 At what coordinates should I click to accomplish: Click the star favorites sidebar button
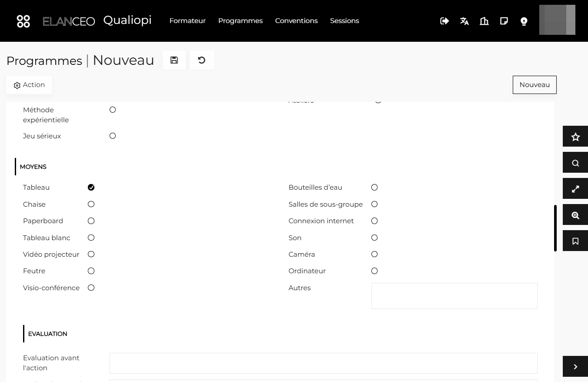pyautogui.click(x=575, y=137)
